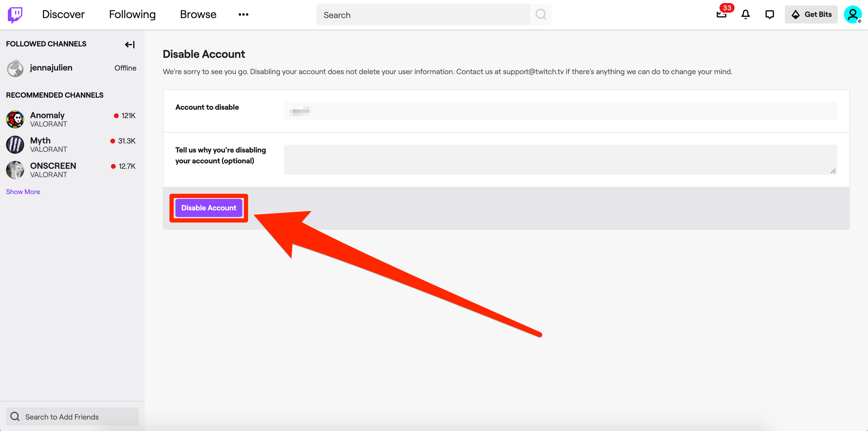The image size is (868, 431).
Task: Open Prime loot crown icon with 33 badge
Action: (722, 14)
